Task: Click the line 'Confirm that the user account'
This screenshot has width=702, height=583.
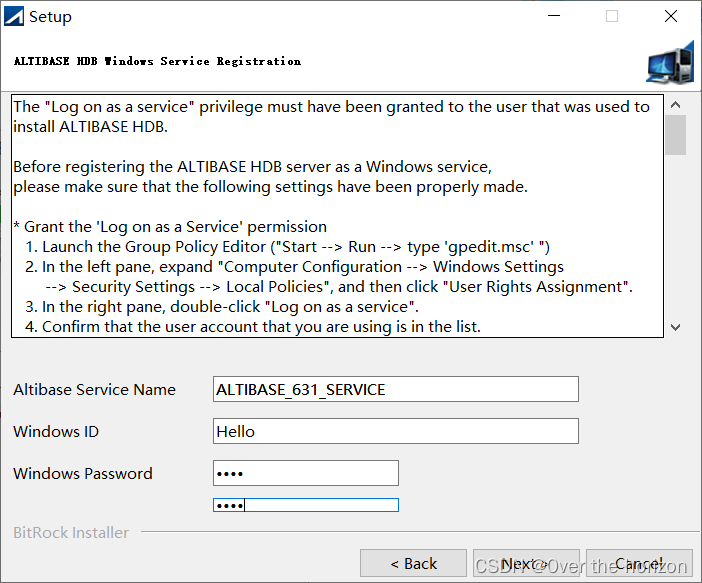Action: coord(253,326)
